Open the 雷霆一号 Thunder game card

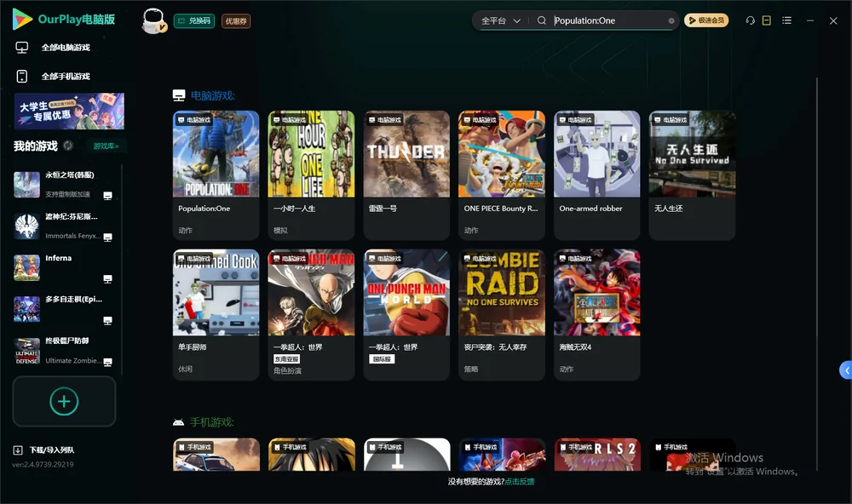tap(406, 175)
